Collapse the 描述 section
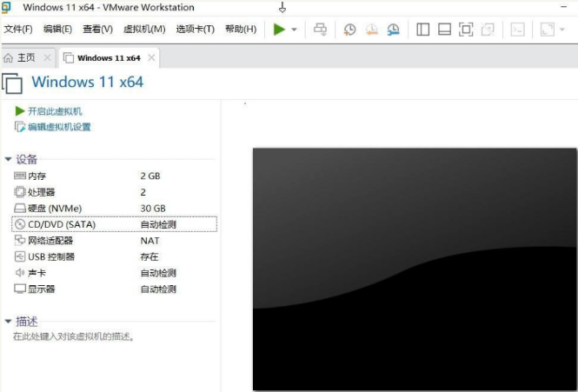 (x=8, y=322)
